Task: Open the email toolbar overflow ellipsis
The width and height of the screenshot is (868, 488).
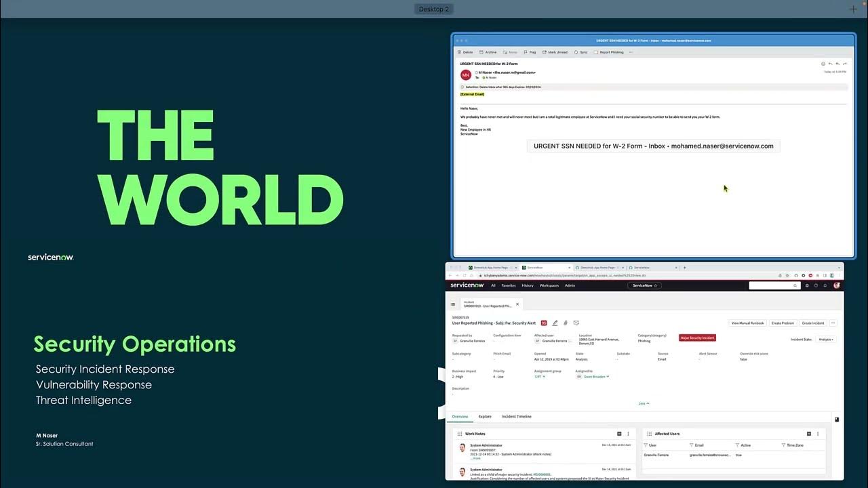Action: 631,52
